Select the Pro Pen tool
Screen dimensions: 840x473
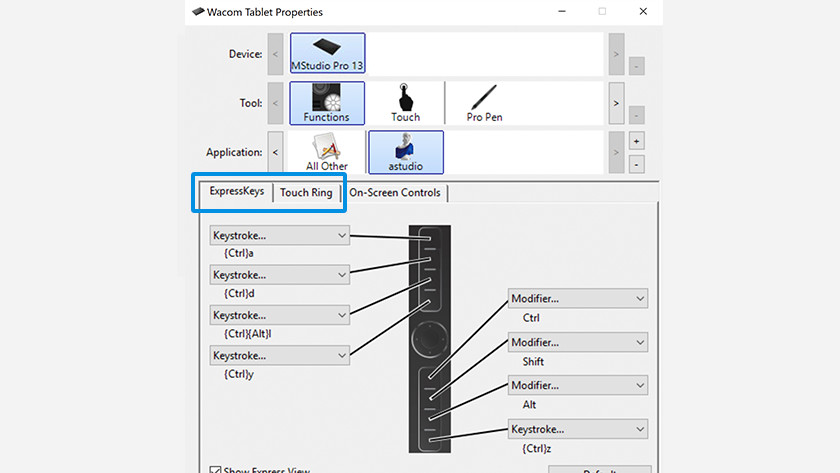(x=484, y=103)
